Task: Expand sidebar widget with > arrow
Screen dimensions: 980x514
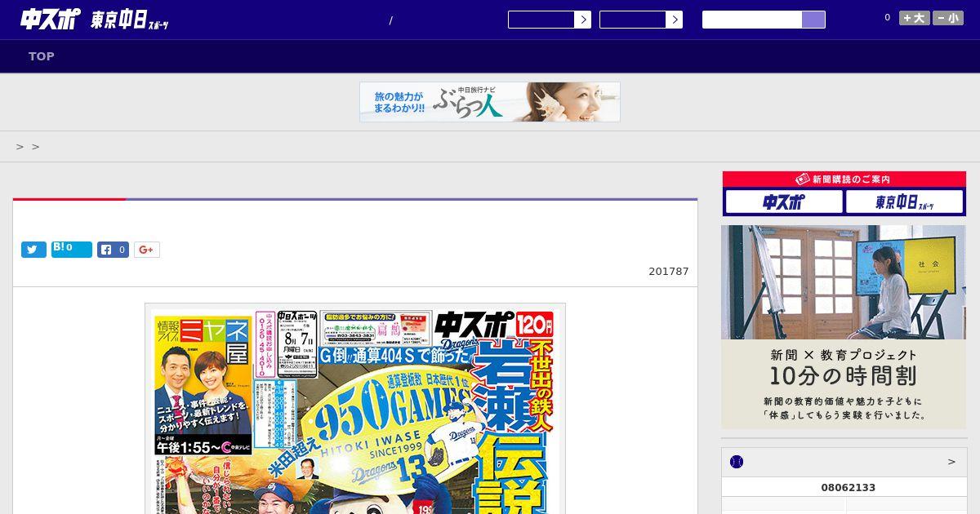Action: point(951,462)
